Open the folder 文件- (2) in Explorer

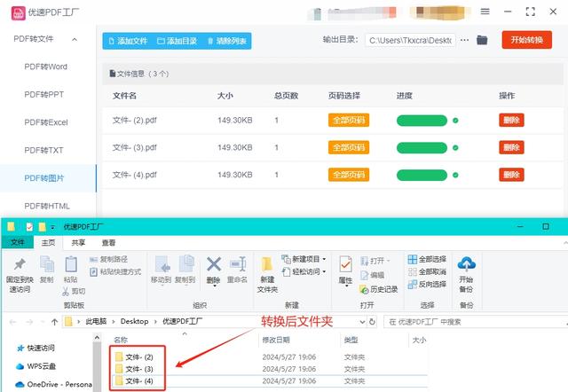tap(139, 357)
